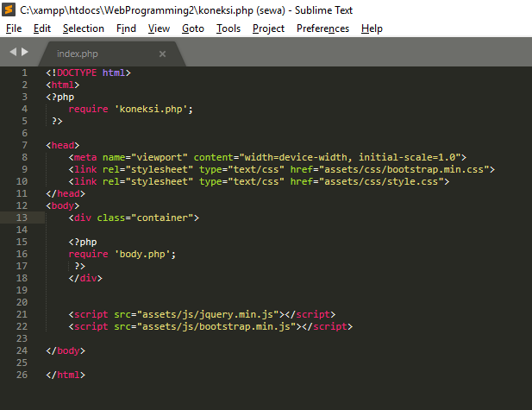
Task: Click the opening body tag on line 12
Action: click(x=63, y=205)
